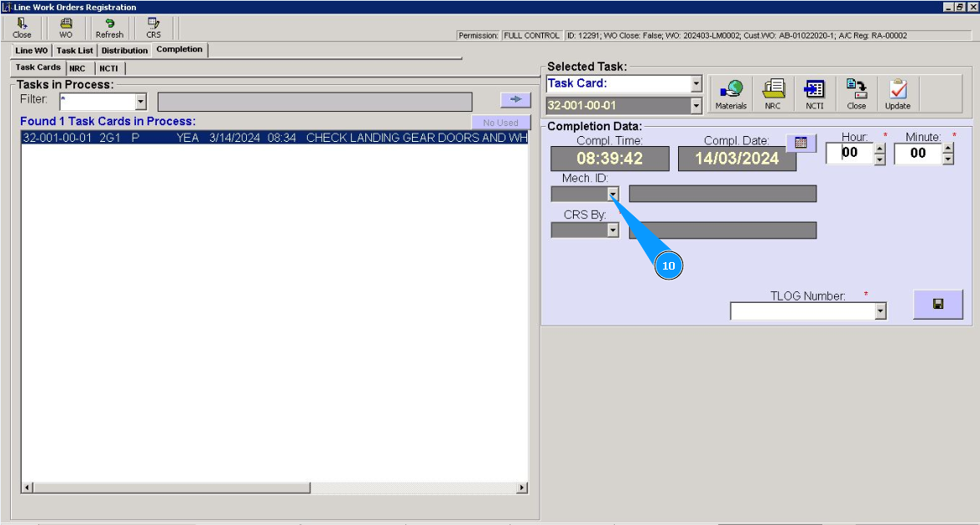Click the Compl. Date 14/03/2024 display
The image size is (980, 525).
pyautogui.click(x=737, y=159)
